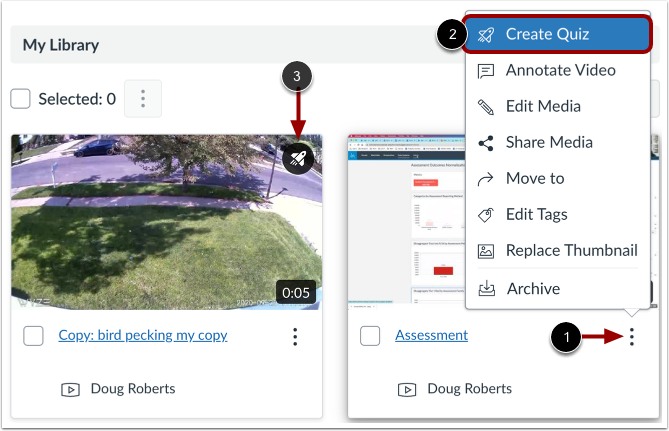The image size is (669, 431).
Task: Pick Move to from the menu
Action: pos(557,178)
